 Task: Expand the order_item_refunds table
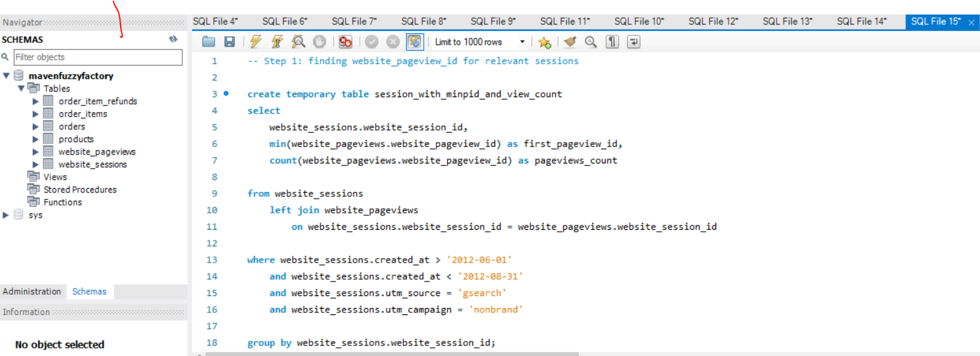pyautogui.click(x=36, y=101)
